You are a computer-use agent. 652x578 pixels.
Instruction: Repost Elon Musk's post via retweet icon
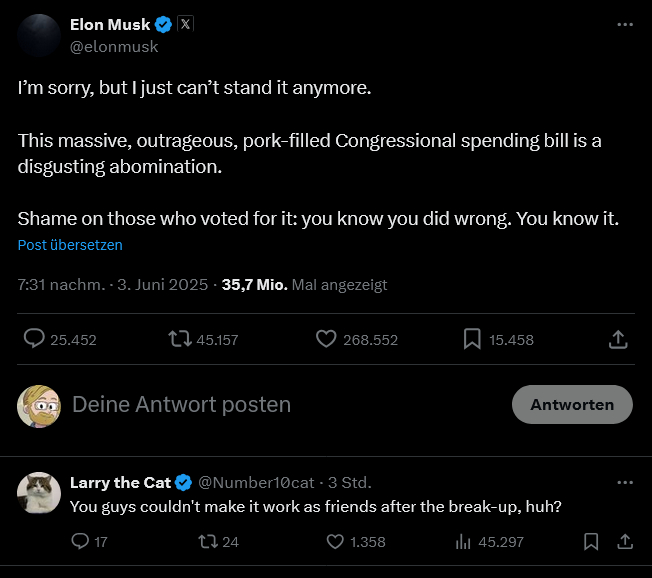pyautogui.click(x=180, y=339)
